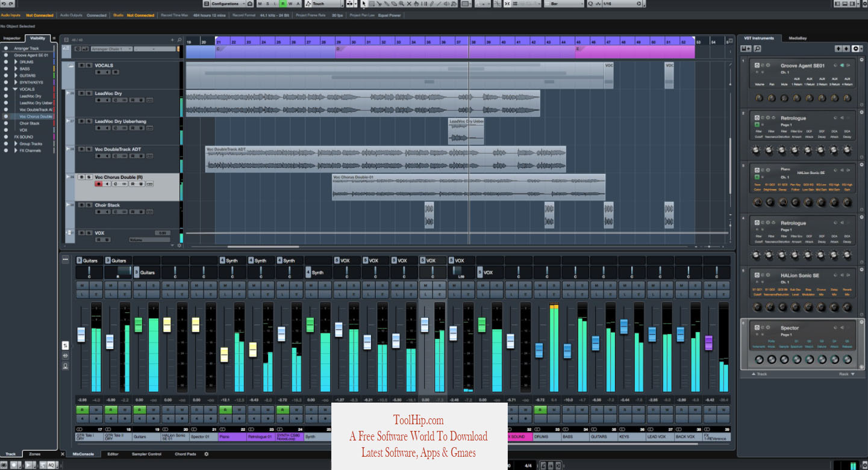The height and width of the screenshot is (470, 868).
Task: Open the Editor tab in lower zone
Action: pyautogui.click(x=113, y=454)
